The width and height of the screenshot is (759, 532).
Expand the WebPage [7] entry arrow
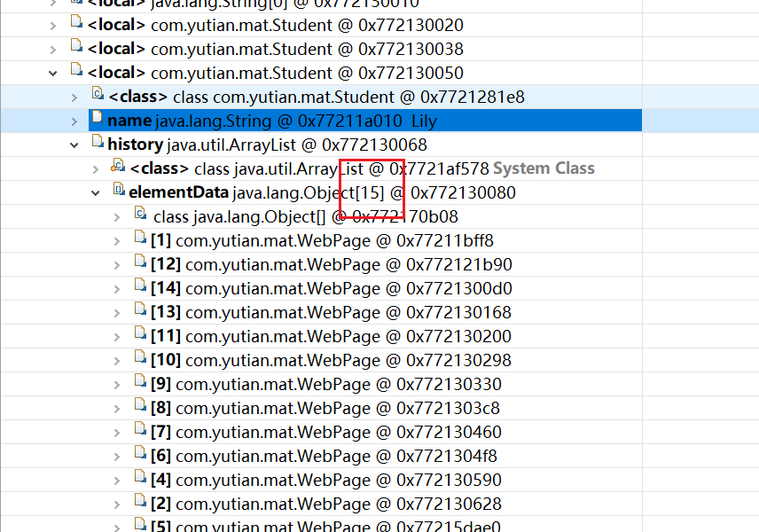point(117,432)
